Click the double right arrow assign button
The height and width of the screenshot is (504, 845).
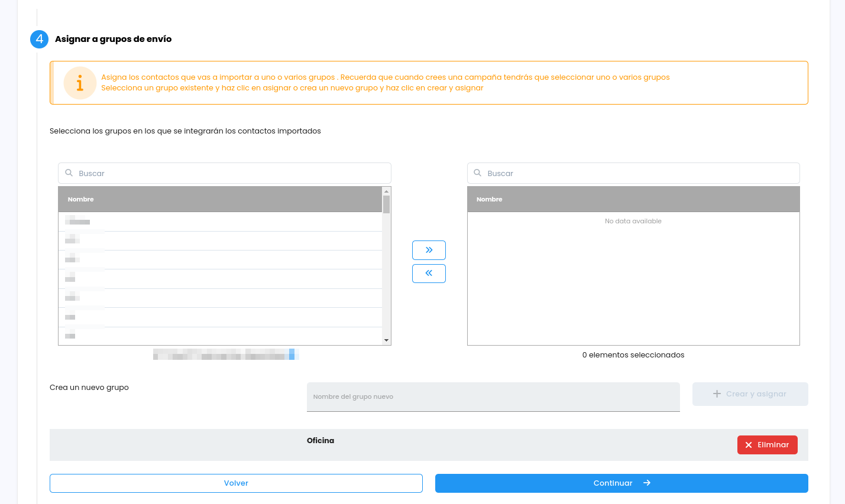(x=429, y=250)
